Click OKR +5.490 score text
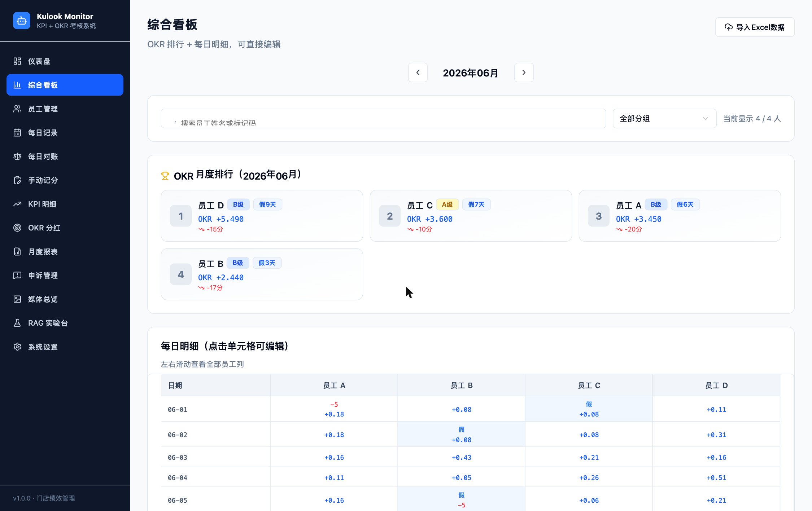Screen dimensions: 812x511 coord(221,219)
